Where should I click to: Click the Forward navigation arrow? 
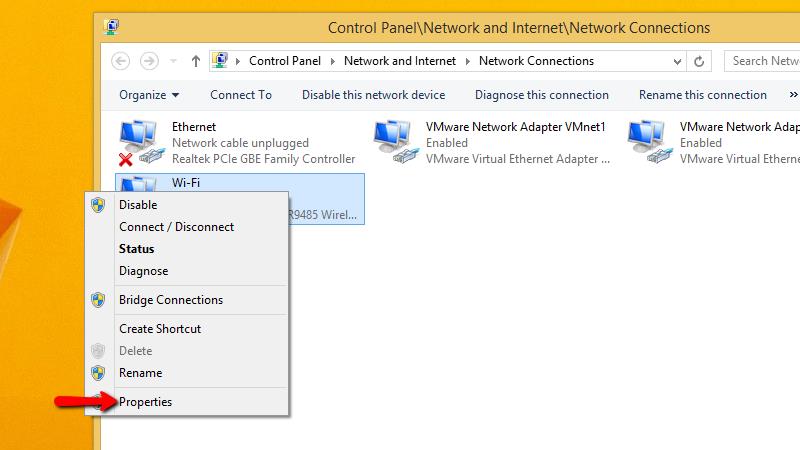149,61
